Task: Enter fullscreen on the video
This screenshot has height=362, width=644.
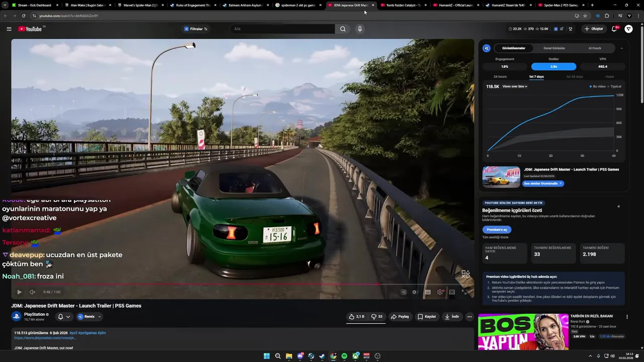Action: point(464,292)
